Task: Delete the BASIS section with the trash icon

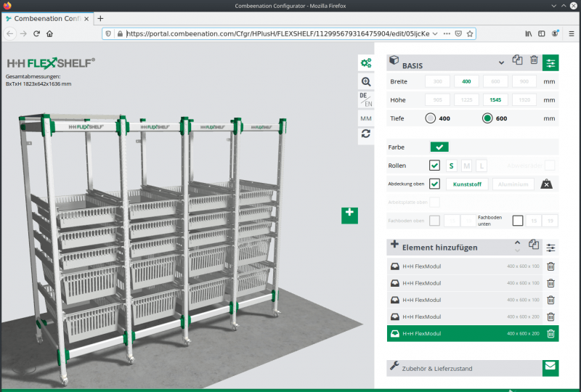Action: tap(534, 60)
